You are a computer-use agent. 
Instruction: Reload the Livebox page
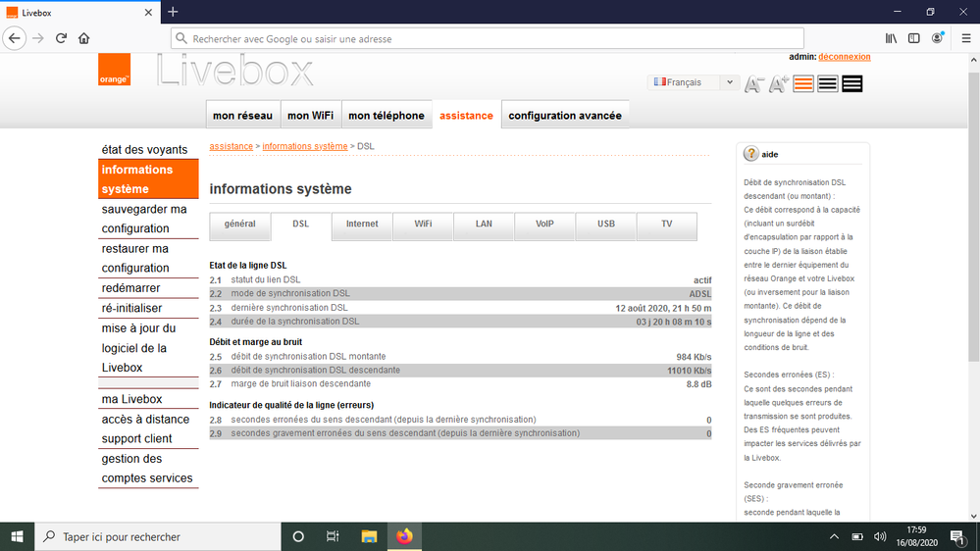point(61,38)
